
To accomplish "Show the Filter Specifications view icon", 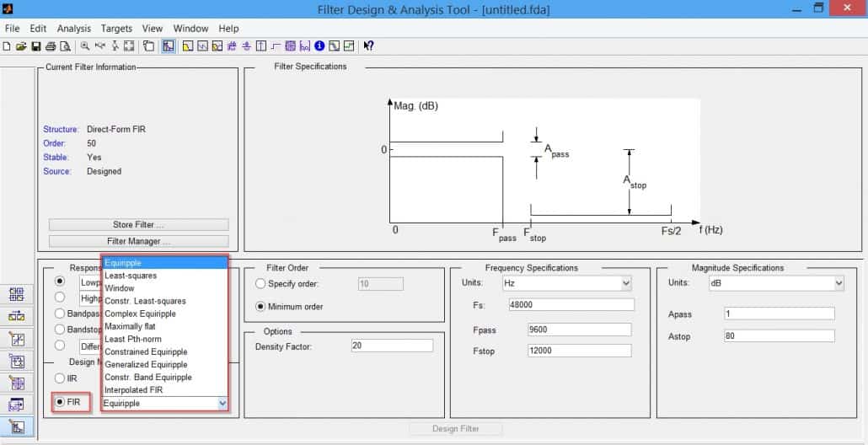I will tap(169, 46).
